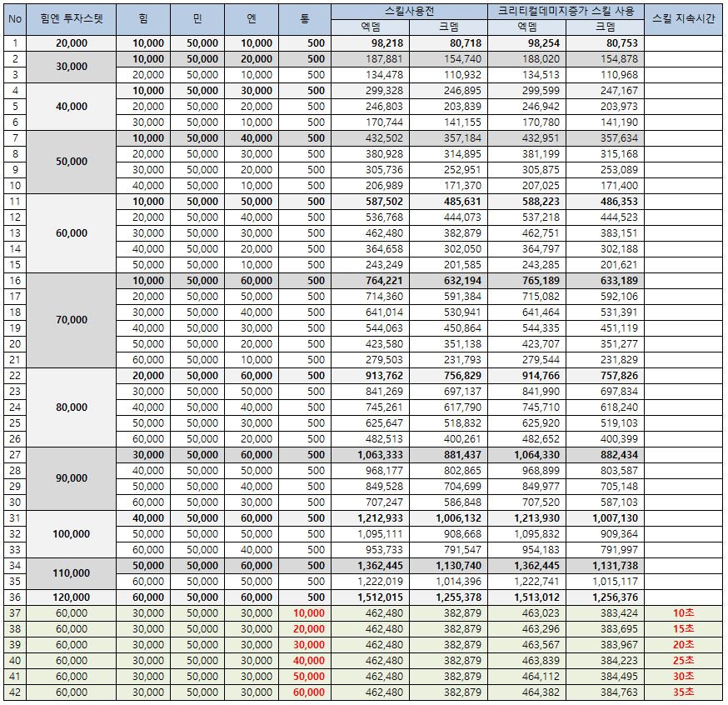This screenshot has width=728, height=705.
Task: Click the merged cell showing 120,000
Action: [x=71, y=597]
